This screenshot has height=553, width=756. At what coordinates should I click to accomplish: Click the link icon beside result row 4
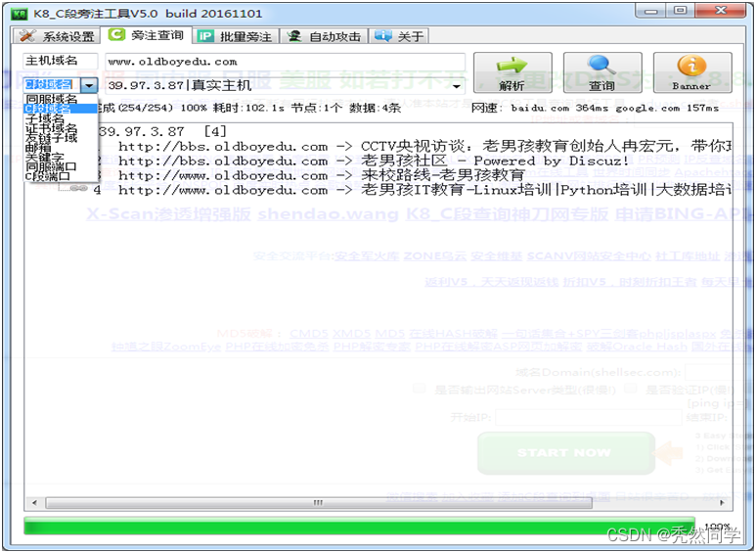(x=79, y=189)
